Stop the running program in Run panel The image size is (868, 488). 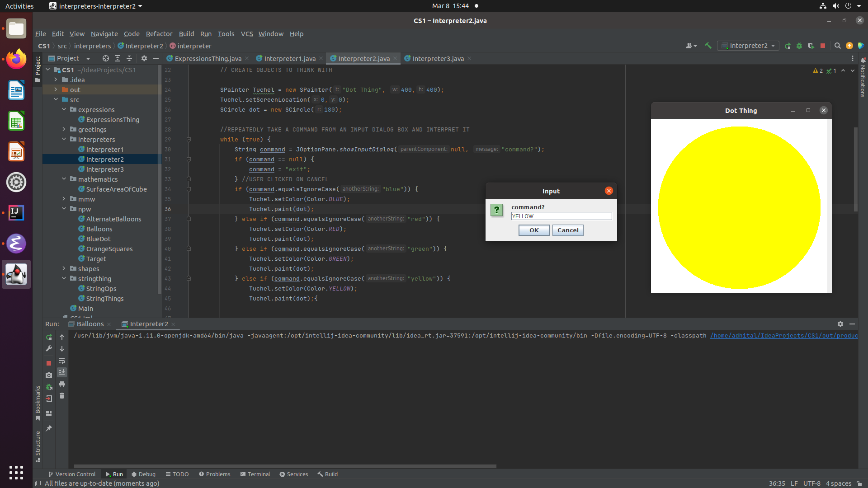pyautogui.click(x=49, y=363)
